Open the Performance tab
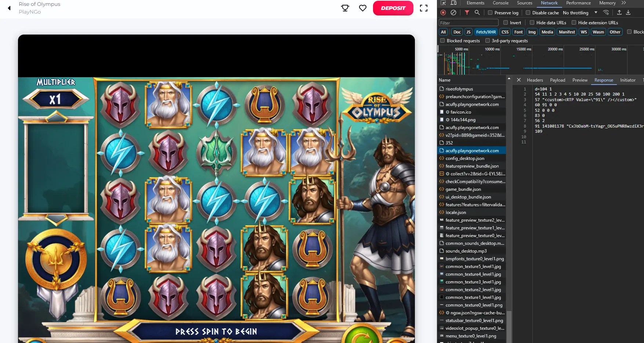This screenshot has width=644, height=343. (x=578, y=3)
